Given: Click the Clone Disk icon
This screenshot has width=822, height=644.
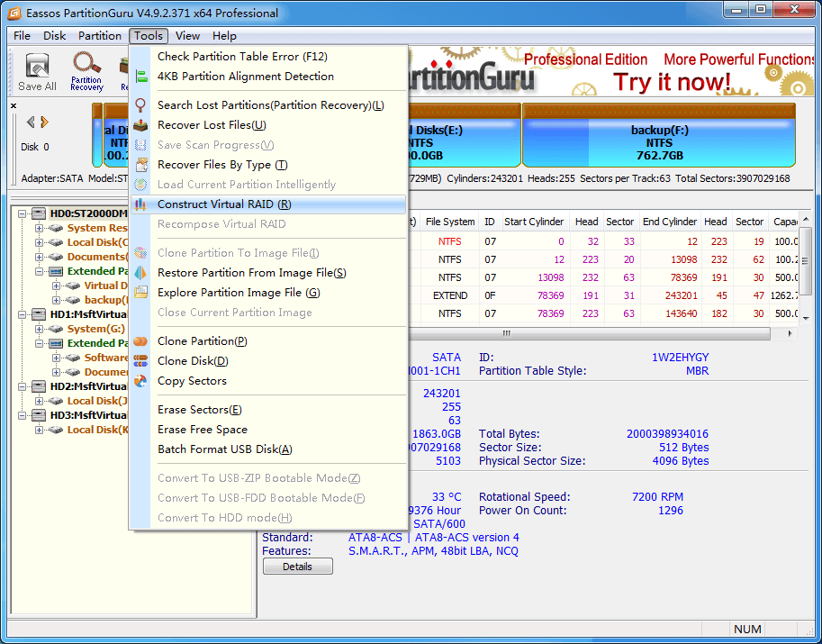Looking at the screenshot, I should tap(140, 361).
